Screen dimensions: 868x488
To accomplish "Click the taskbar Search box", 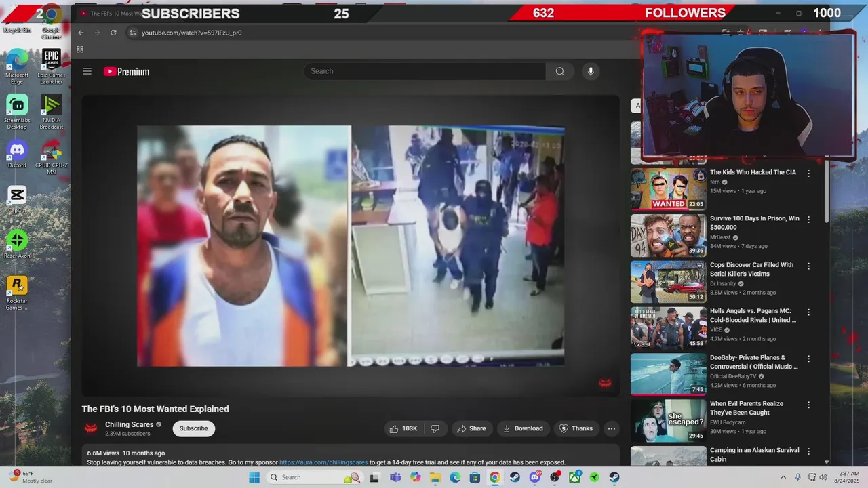I will coord(315,477).
